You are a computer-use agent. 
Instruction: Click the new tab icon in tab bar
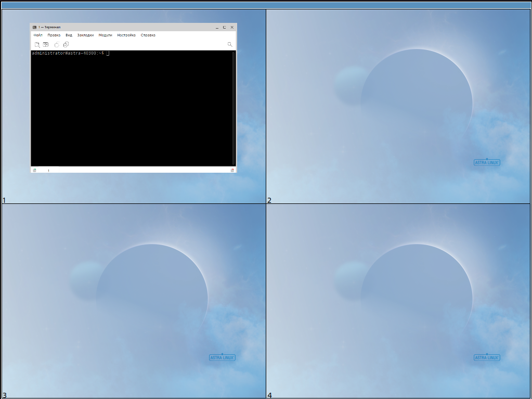click(x=34, y=170)
